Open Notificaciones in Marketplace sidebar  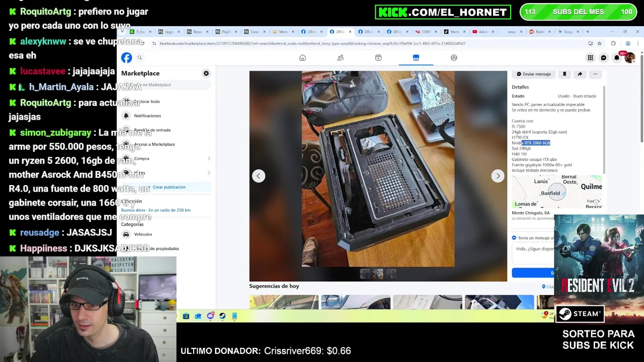[x=166, y=116]
